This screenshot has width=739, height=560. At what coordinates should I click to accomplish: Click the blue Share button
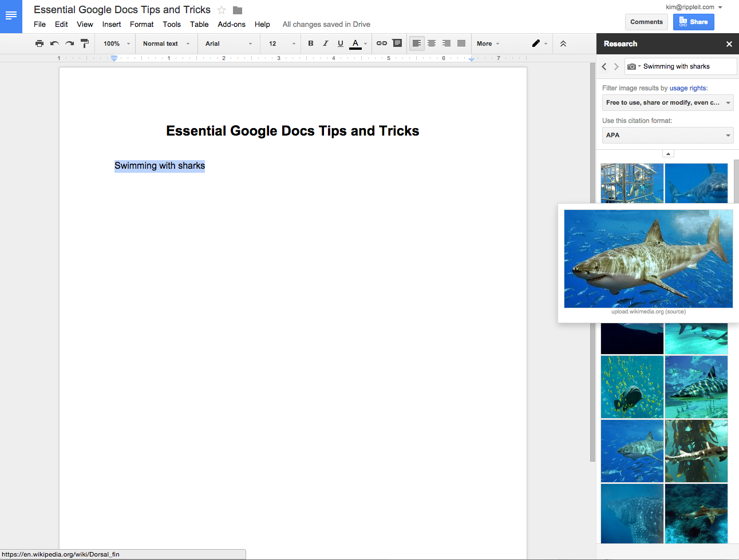pos(693,22)
